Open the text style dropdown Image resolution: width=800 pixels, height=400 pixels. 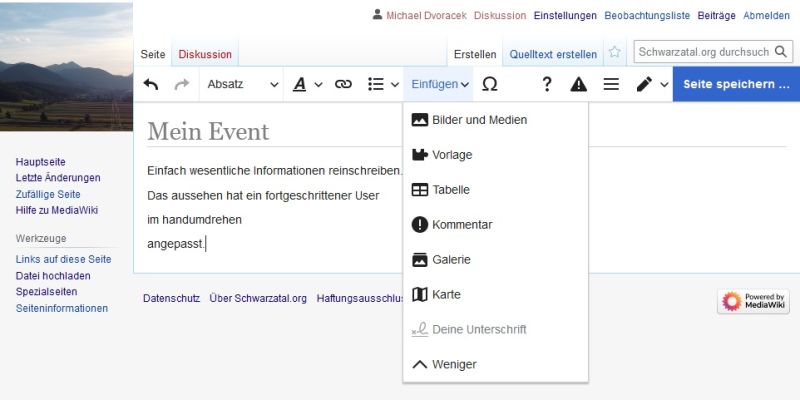pos(307,85)
